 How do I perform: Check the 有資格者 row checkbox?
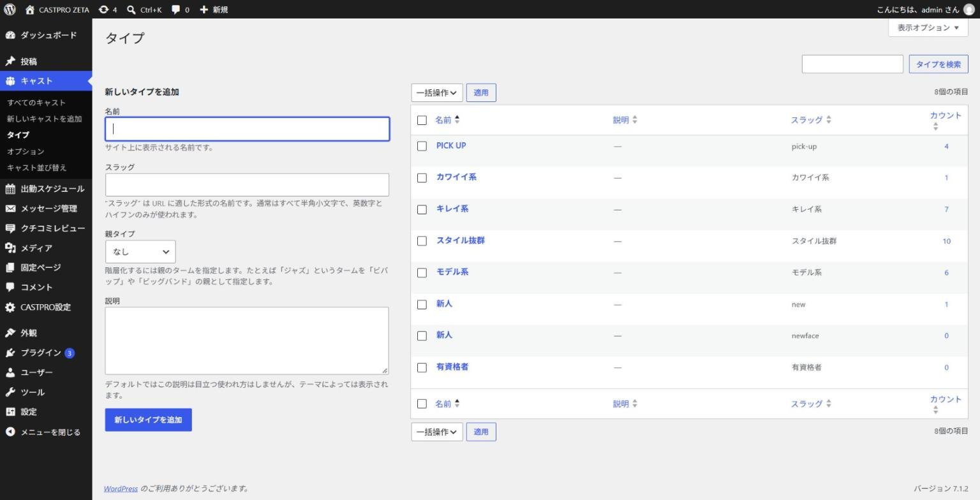point(422,367)
